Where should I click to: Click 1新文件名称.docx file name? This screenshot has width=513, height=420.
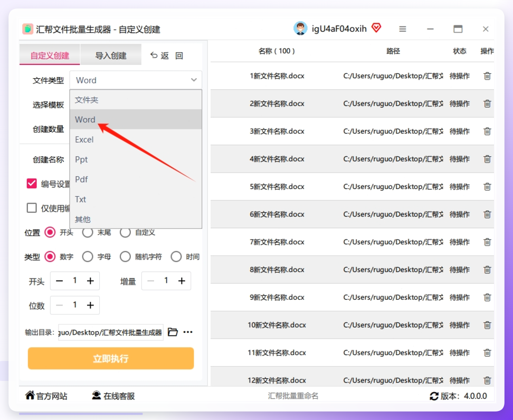(x=277, y=76)
